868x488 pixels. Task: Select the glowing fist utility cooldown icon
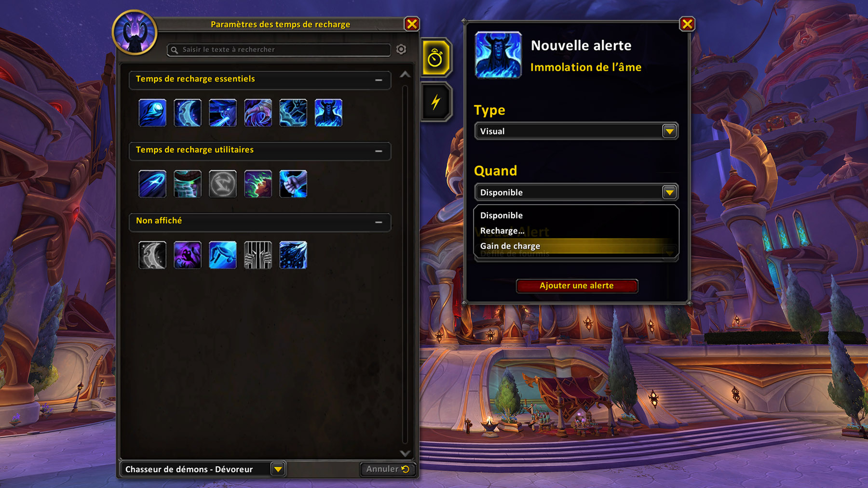[293, 184]
